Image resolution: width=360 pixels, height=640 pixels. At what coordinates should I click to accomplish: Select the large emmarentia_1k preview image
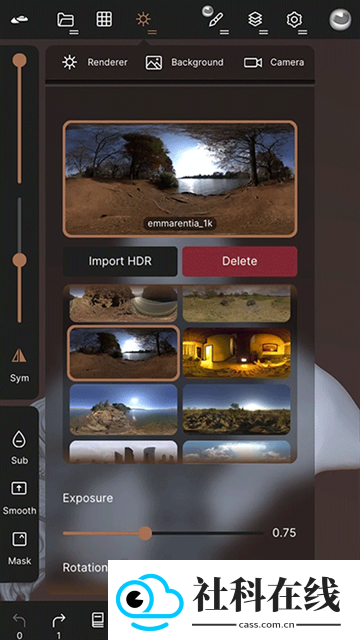tap(180, 179)
